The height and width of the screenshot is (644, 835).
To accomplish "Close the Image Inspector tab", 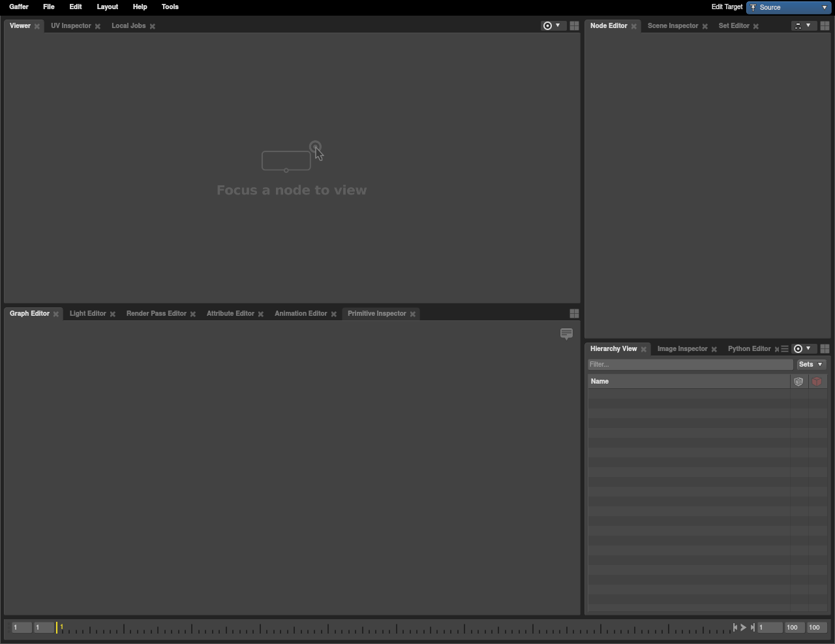I will coord(714,349).
